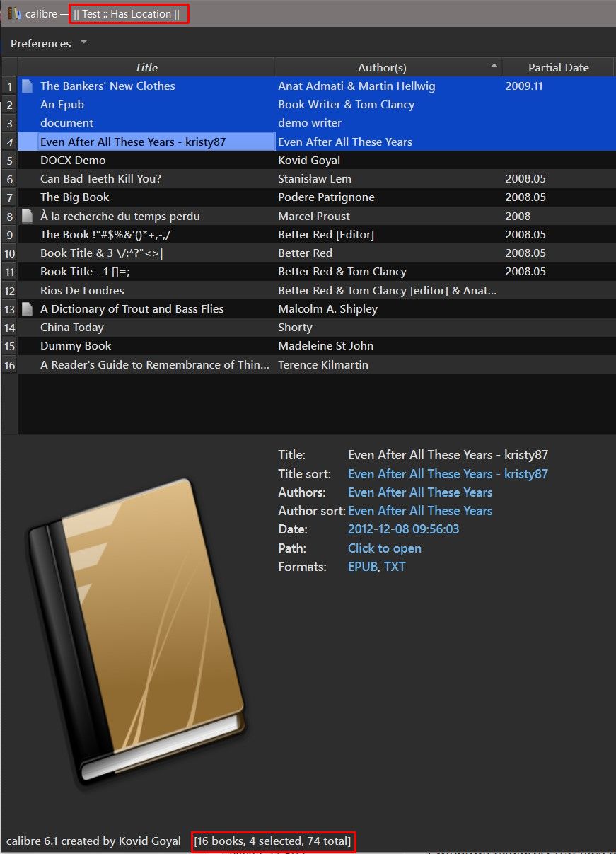Click the blue marker icon beside The Bankers' New Clothes

pos(28,86)
